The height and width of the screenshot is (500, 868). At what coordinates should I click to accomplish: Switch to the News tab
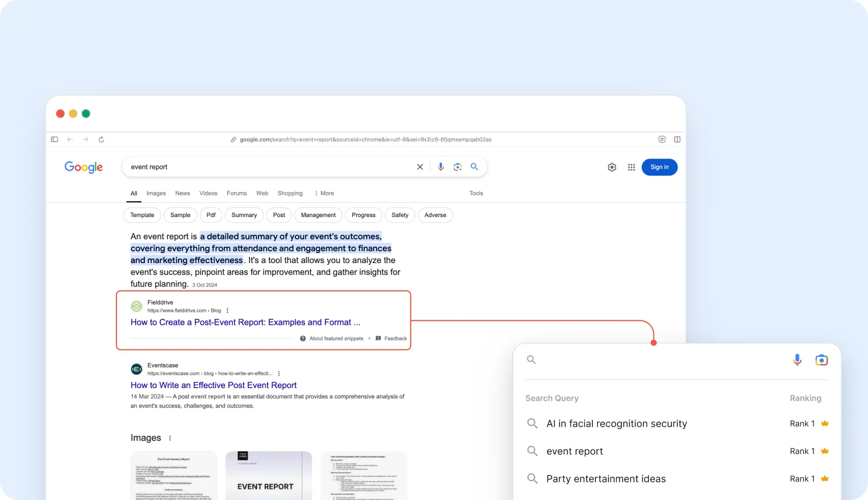coord(182,193)
